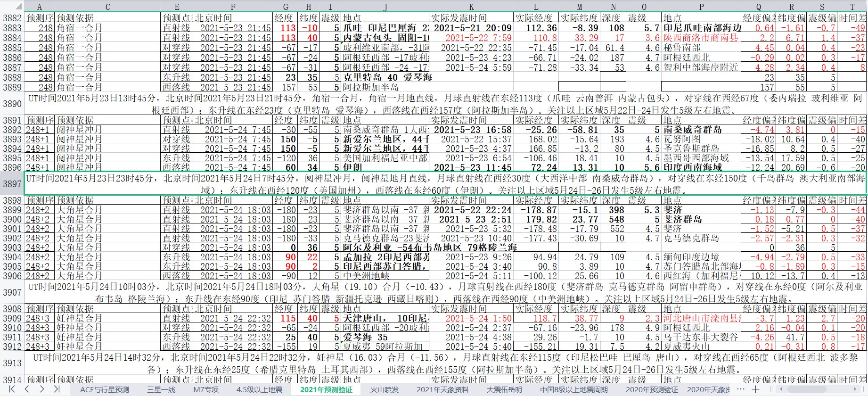Click cell 阿拉斯加半岛 in row 3889
This screenshot has height=396, width=868.
[385, 87]
